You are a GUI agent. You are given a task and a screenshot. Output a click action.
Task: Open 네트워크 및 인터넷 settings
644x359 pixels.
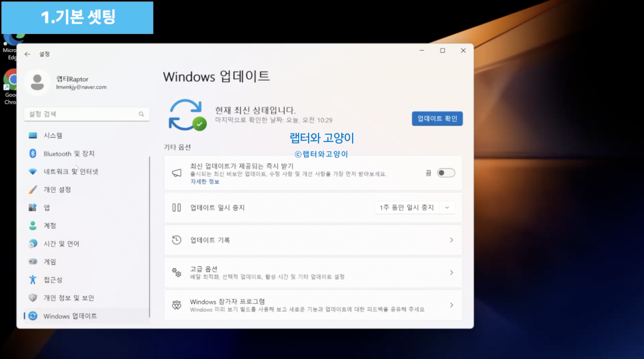point(86,171)
